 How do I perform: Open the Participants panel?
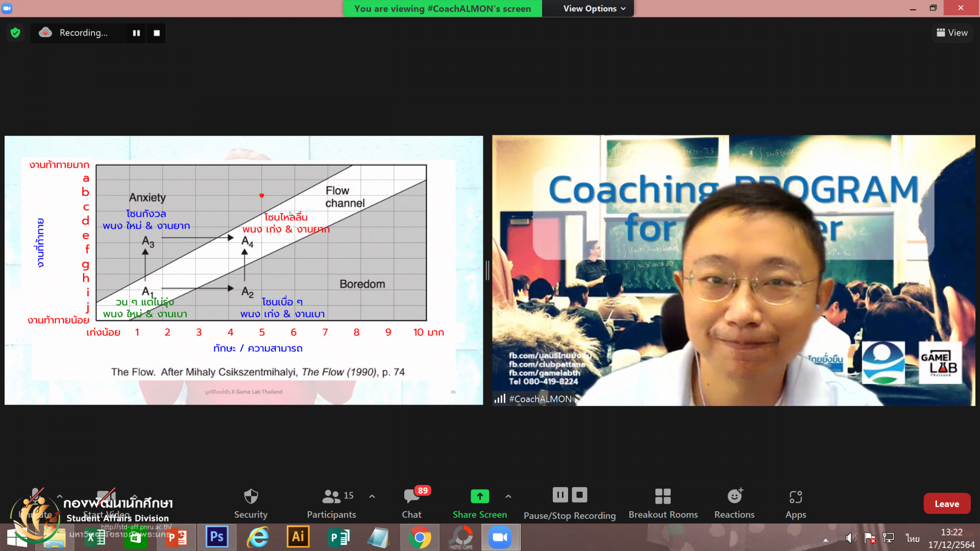[x=331, y=496]
